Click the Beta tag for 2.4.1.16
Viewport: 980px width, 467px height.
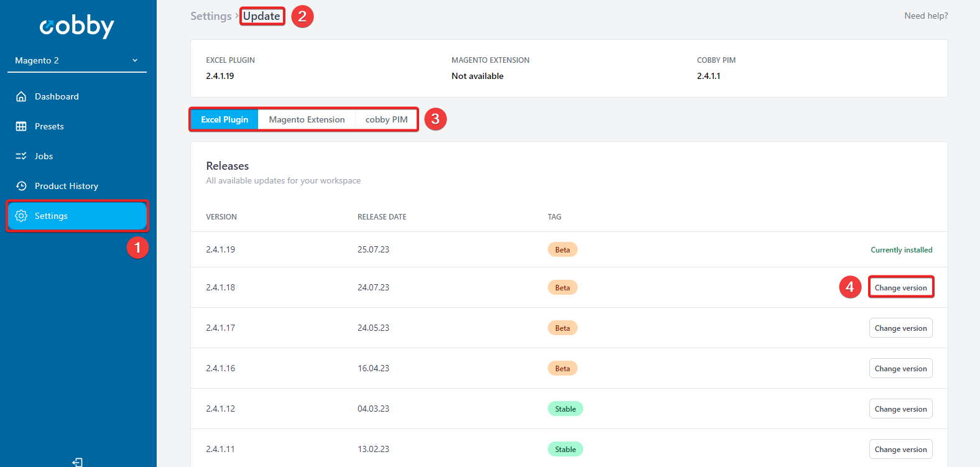point(562,368)
